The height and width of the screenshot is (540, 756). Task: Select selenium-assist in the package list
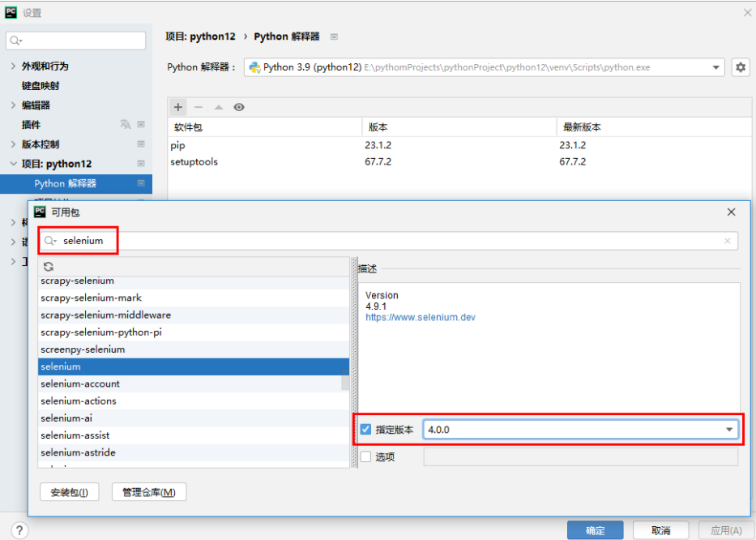194,435
